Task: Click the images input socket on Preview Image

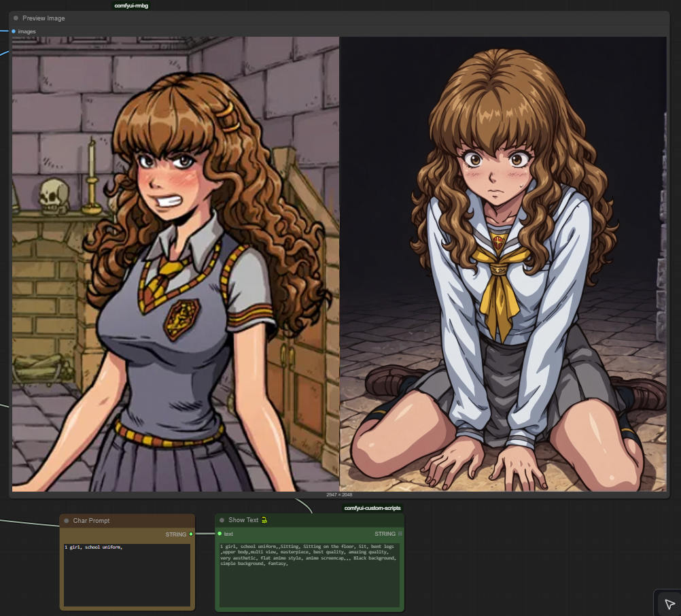Action: (x=14, y=31)
